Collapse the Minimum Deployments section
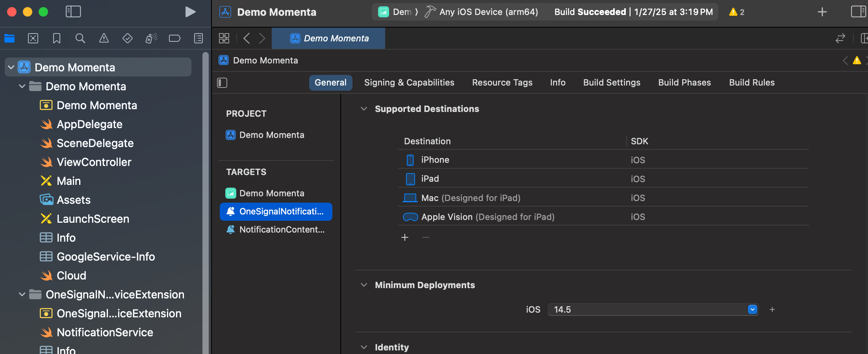Image resolution: width=868 pixels, height=354 pixels. (364, 285)
